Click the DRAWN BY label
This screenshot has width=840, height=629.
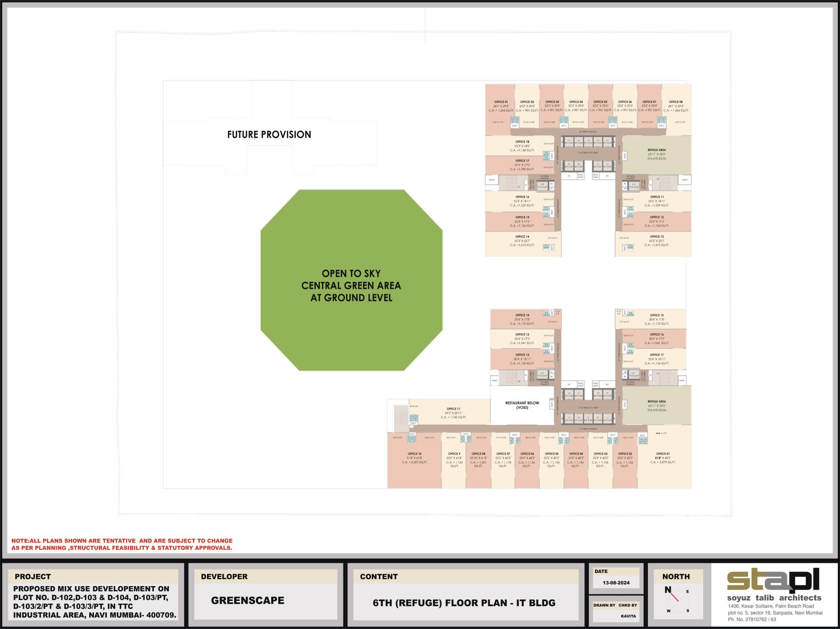pyautogui.click(x=604, y=605)
